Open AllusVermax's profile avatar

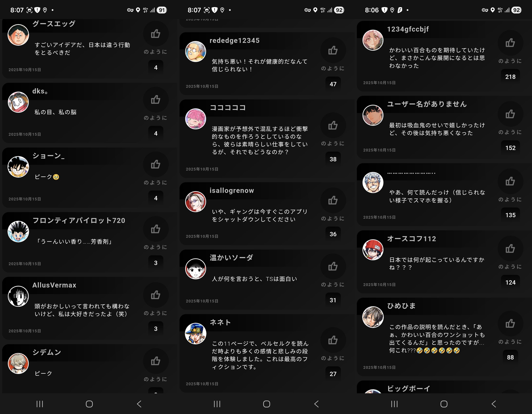(x=18, y=296)
